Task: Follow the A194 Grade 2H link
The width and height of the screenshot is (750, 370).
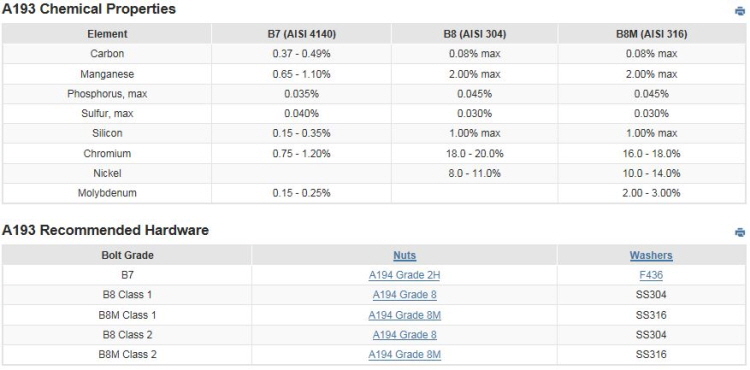Action: tap(405, 275)
